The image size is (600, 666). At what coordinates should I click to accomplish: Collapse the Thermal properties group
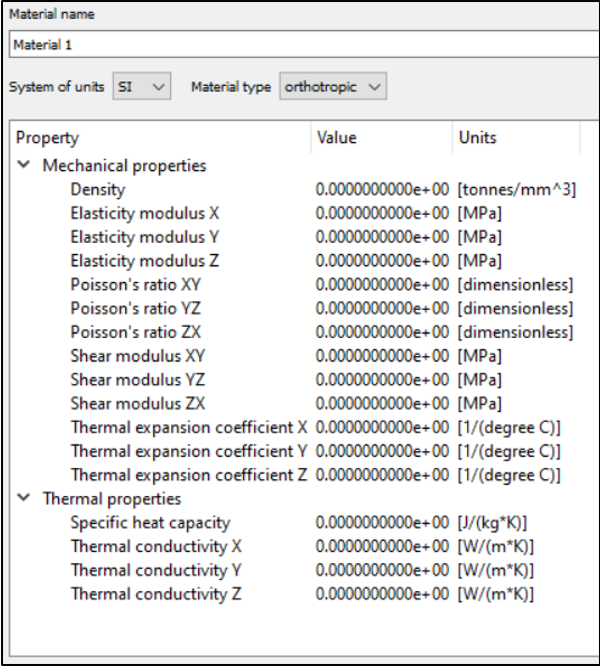pos(24,498)
